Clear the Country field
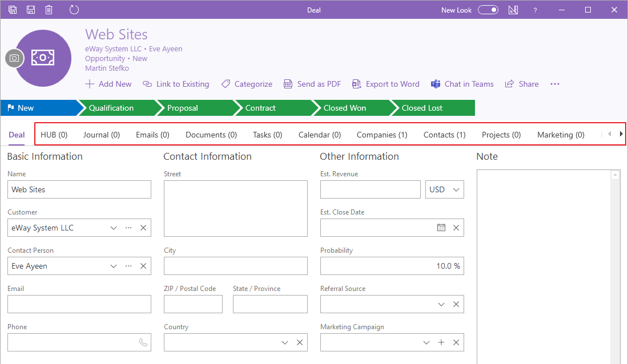This screenshot has width=628, height=364. (x=300, y=342)
